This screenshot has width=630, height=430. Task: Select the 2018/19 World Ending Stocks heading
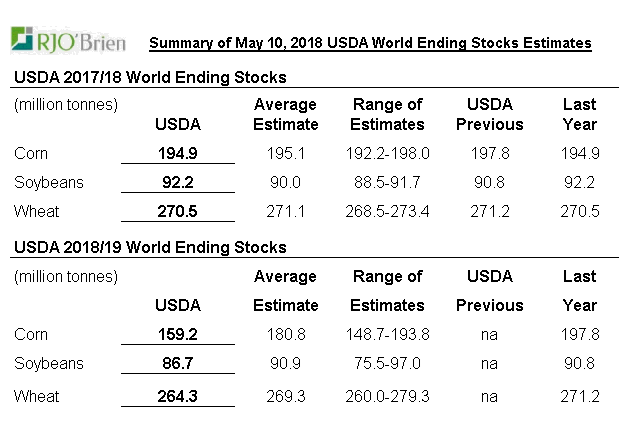(150, 247)
